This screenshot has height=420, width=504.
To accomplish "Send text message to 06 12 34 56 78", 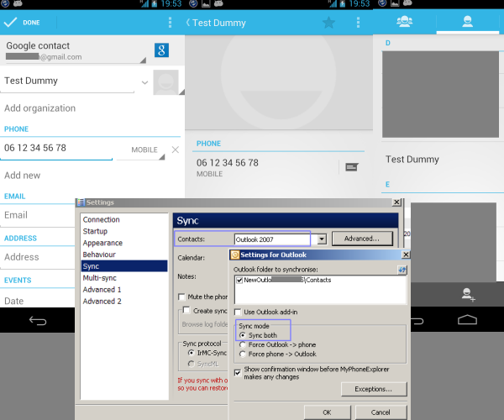I will (x=352, y=167).
